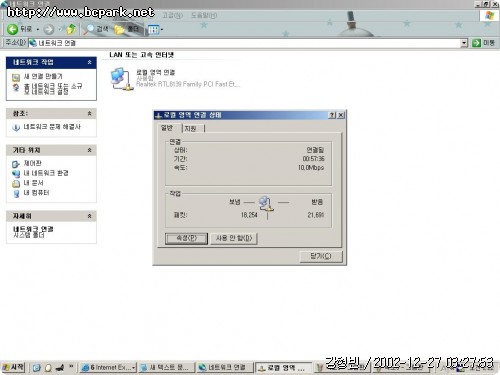This screenshot has height=375, width=500.
Task: Click the third quick launch icon
Action: pos(60,368)
